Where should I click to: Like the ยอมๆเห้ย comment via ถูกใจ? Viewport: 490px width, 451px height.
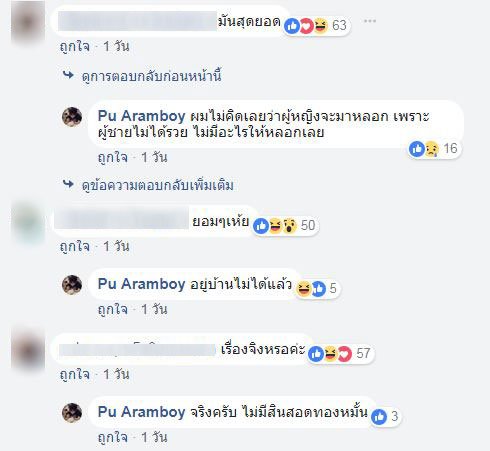pos(75,246)
